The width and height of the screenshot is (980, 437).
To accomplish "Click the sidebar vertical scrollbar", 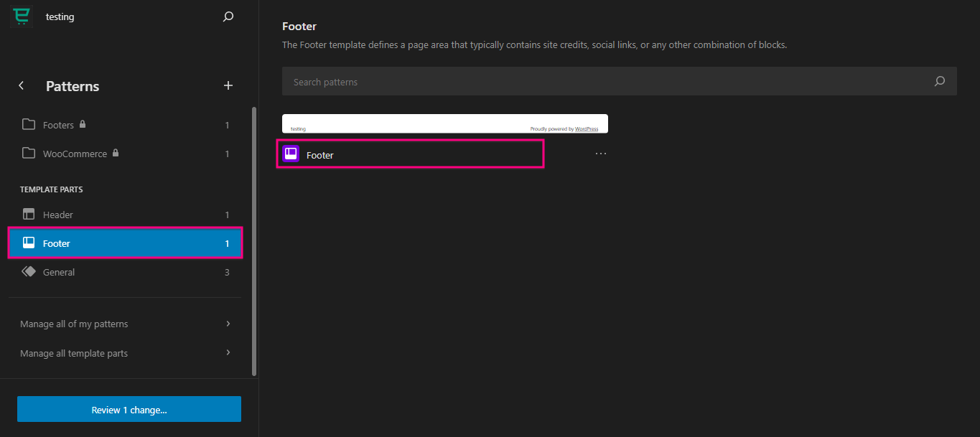I will (253, 241).
